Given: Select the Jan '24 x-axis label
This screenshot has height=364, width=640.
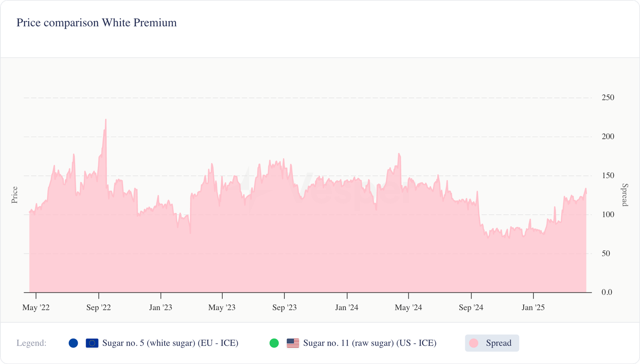Looking at the screenshot, I should (347, 308).
